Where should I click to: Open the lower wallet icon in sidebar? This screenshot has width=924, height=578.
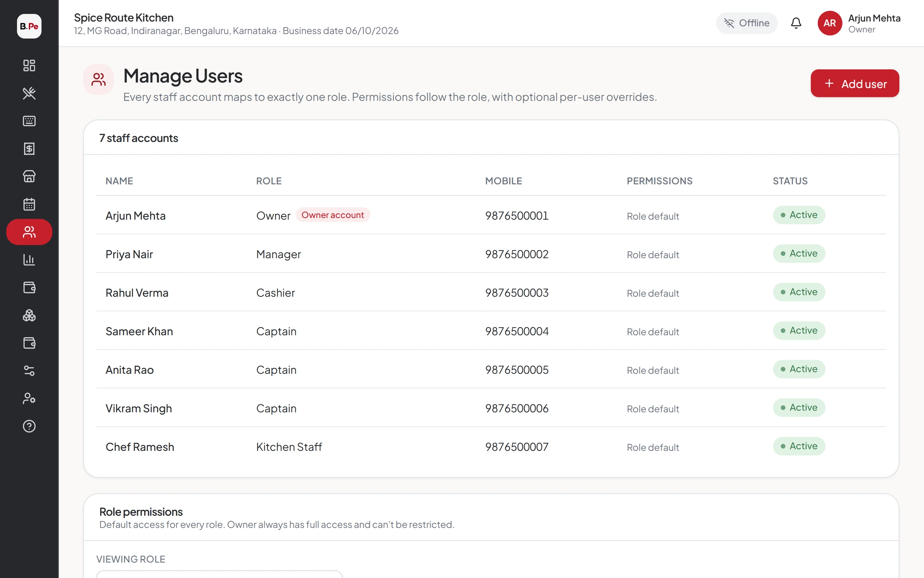click(29, 343)
